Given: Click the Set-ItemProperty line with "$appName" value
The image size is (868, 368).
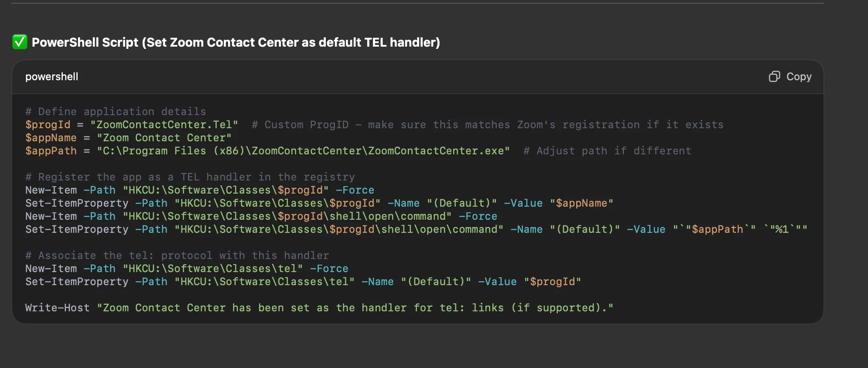Looking at the screenshot, I should click(x=319, y=203).
